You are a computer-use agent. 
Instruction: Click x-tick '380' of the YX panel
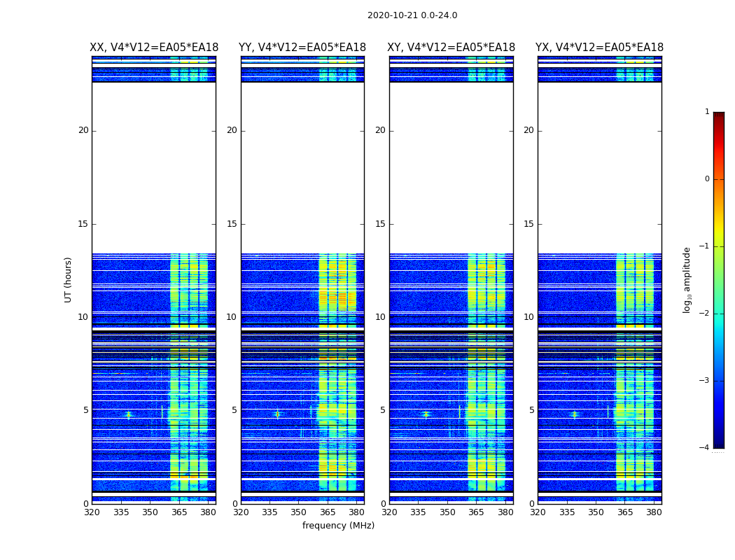pos(654,512)
